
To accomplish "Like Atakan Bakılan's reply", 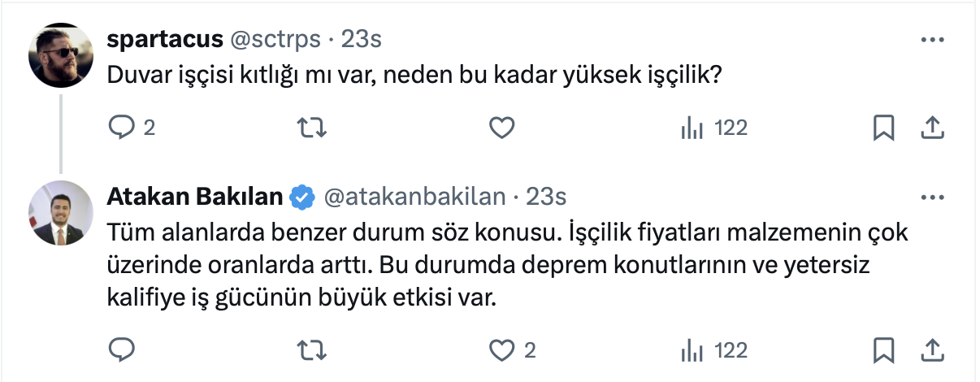I will [502, 350].
